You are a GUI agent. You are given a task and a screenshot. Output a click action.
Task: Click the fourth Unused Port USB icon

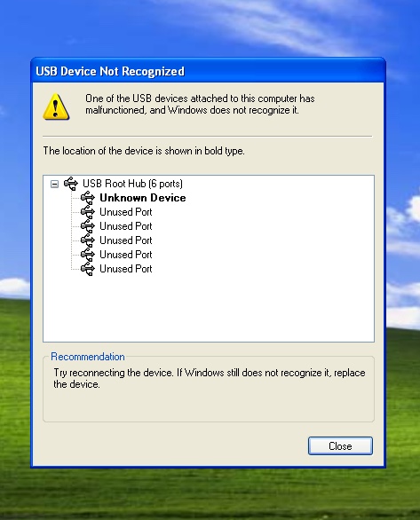88,255
